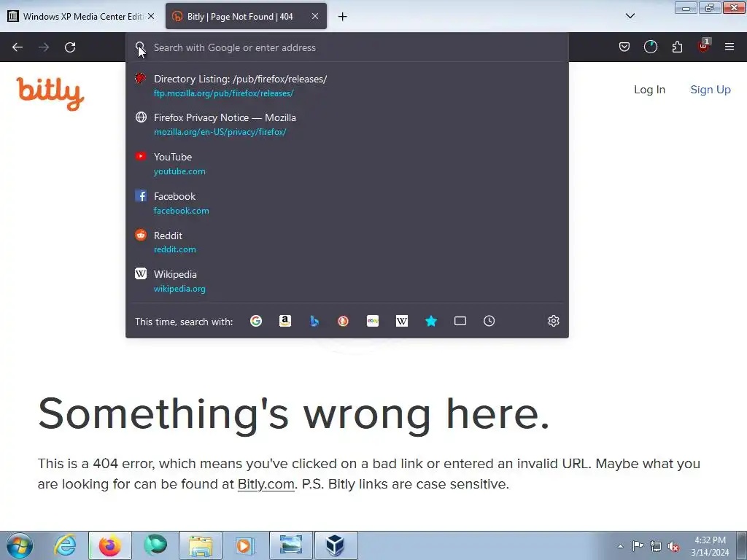Choose the Wikipedia suggestion

tap(347, 281)
